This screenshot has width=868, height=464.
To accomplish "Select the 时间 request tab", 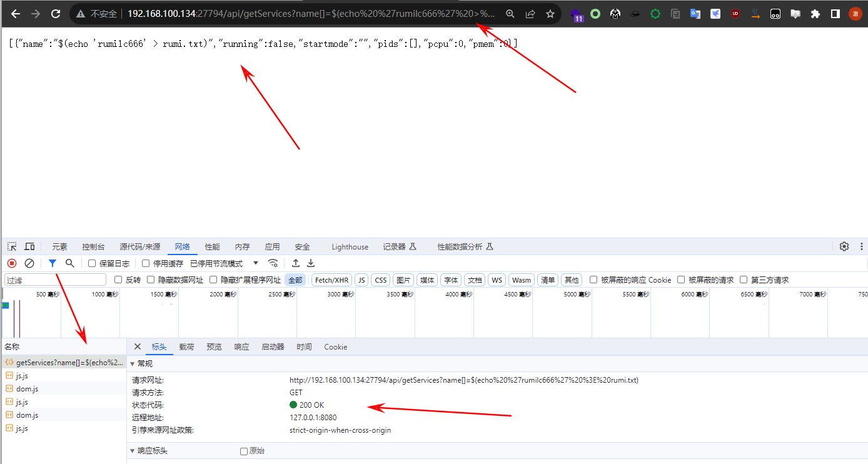I will 304,346.
